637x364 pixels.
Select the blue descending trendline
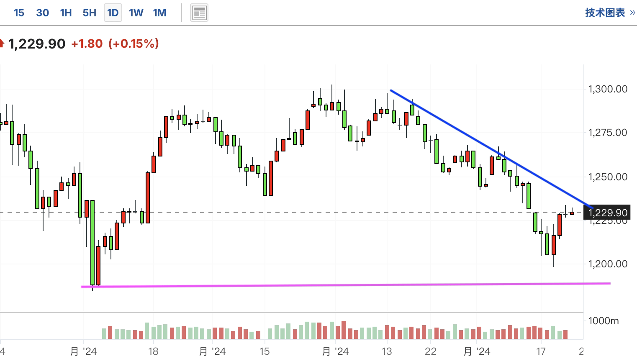491,149
